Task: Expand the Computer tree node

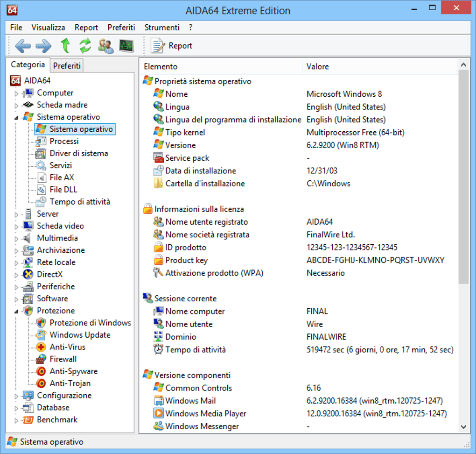Action: tap(16, 93)
